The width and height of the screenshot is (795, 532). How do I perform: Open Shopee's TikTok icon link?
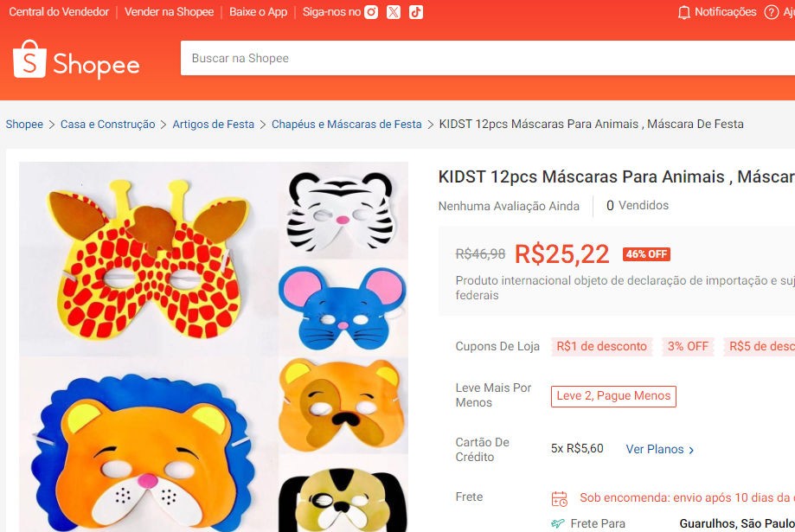(416, 12)
